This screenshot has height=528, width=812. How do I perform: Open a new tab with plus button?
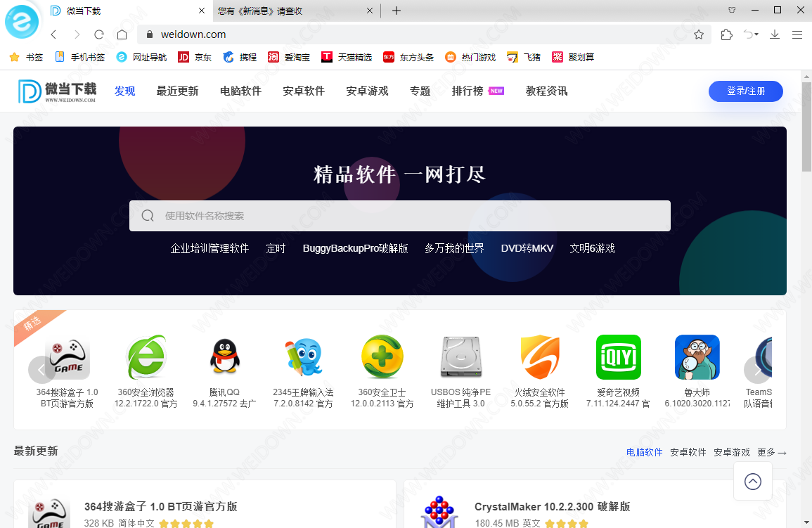tap(397, 11)
